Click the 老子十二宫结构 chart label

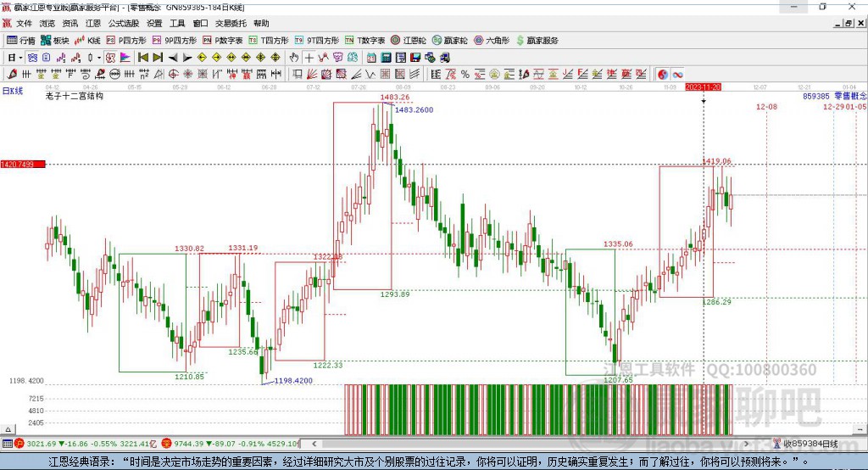[x=75, y=96]
